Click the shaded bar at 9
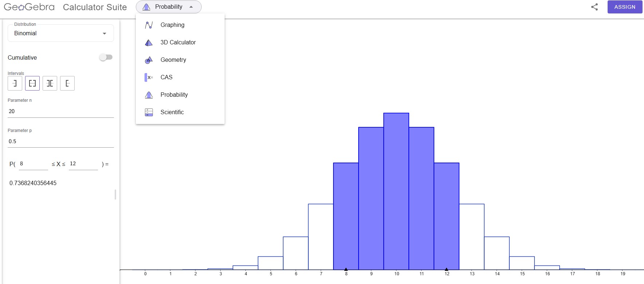Screen dimensions: 644x284 click(x=371, y=199)
